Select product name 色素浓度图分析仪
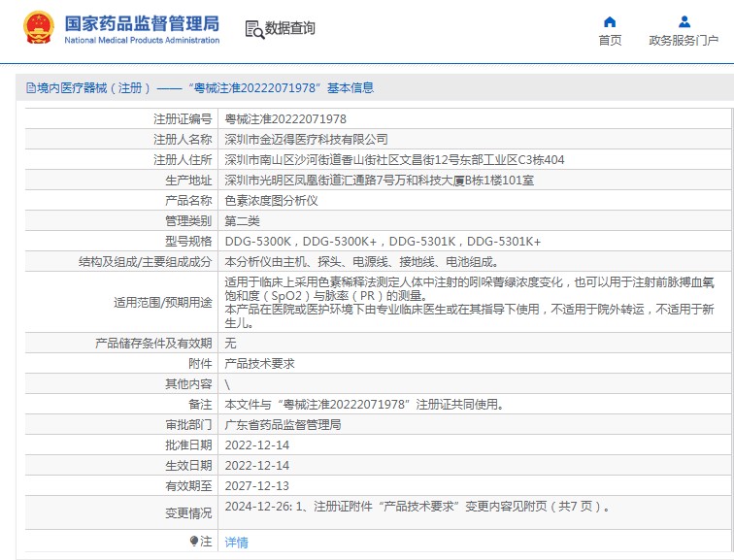 pyautogui.click(x=271, y=201)
